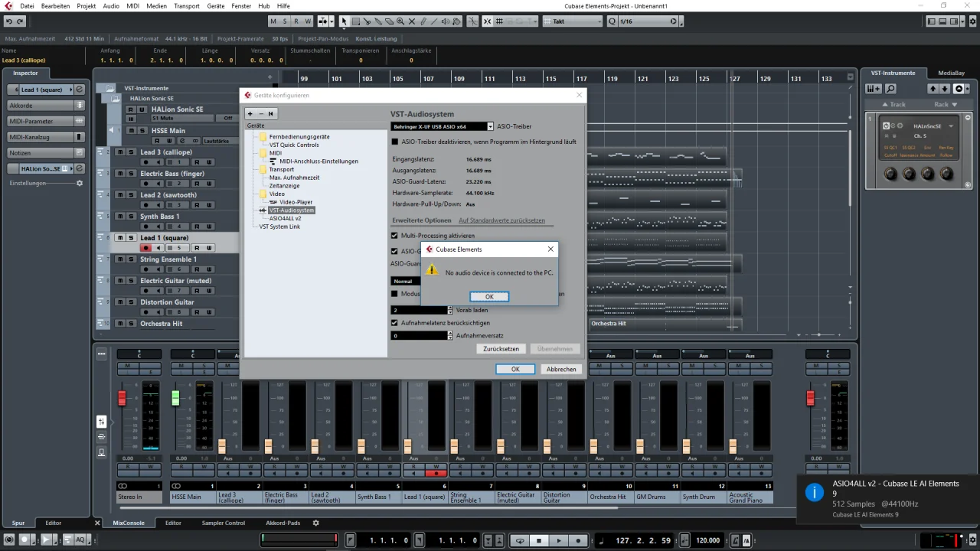
Task: Select ASIO4ALL v2 in device tree
Action: click(285, 218)
